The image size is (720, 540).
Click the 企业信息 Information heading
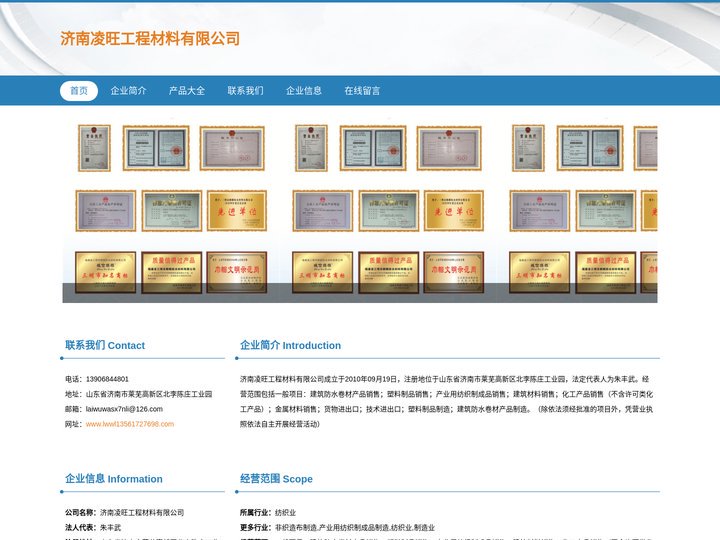click(113, 479)
